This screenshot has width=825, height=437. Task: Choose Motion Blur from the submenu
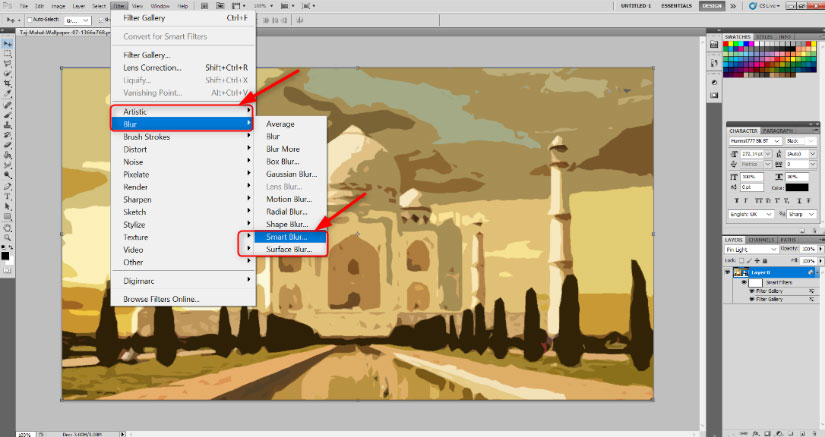tap(290, 199)
